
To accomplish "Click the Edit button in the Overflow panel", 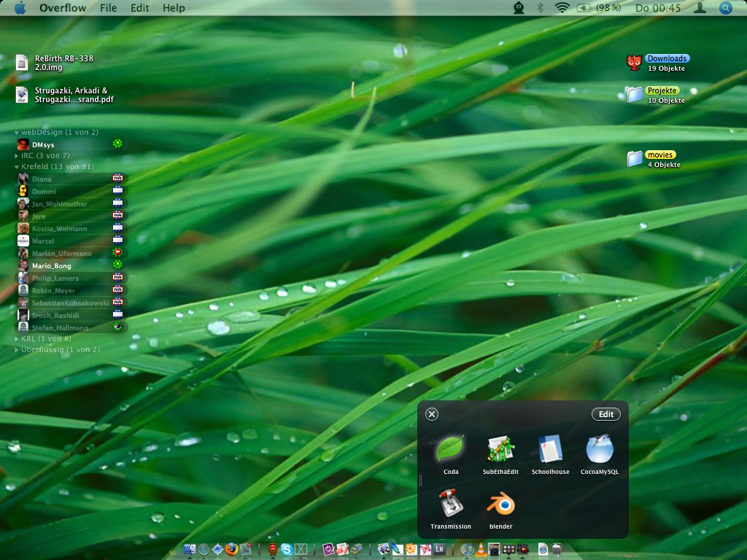I will click(605, 413).
